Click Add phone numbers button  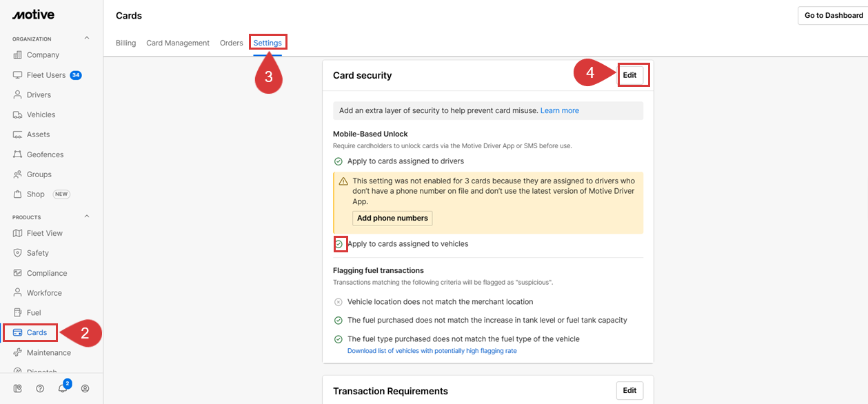tap(392, 218)
